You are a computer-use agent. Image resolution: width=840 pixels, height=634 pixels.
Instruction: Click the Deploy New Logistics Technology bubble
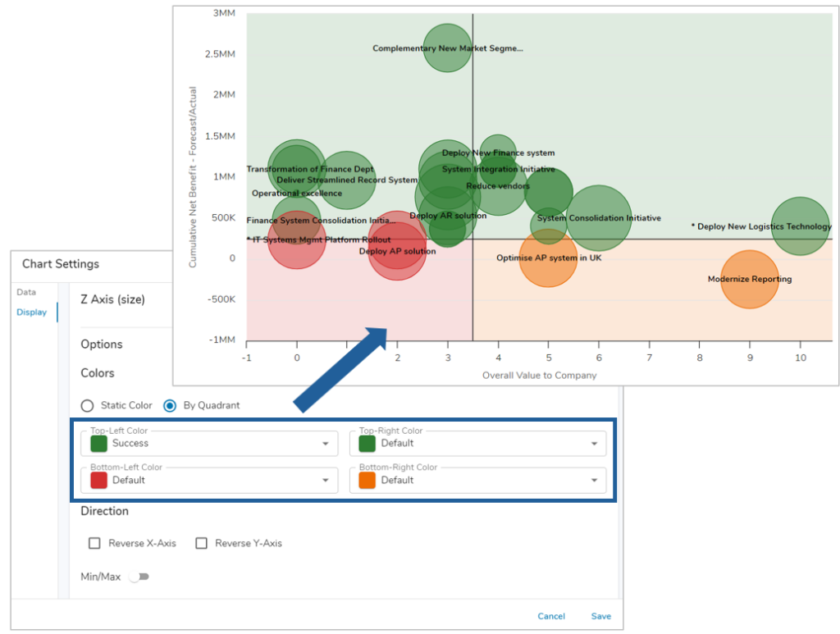(800, 227)
